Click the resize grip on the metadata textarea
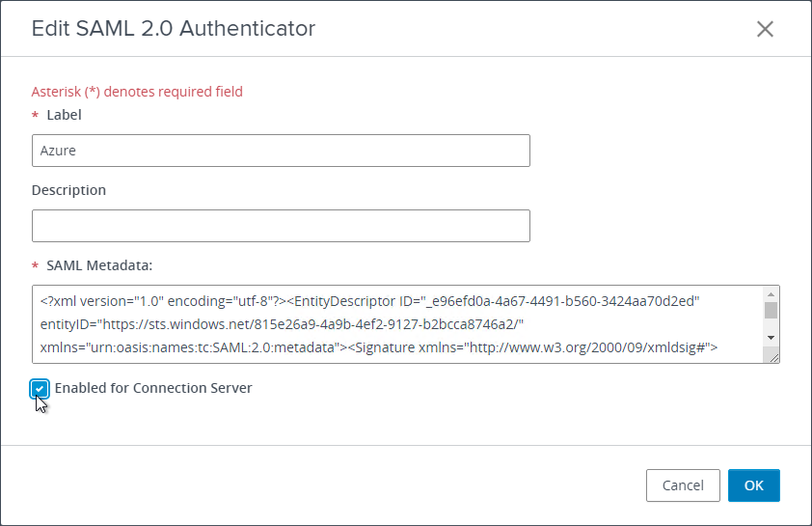 [x=773, y=357]
